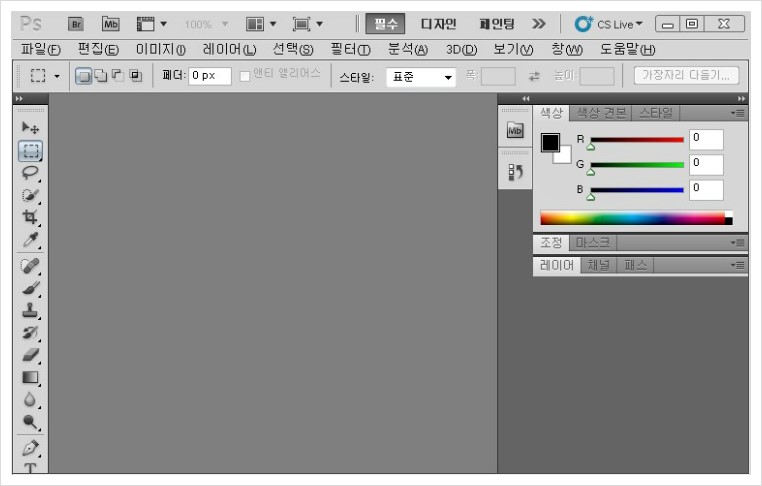Click the 페더 pixel input field
The image size is (762, 486).
[x=210, y=76]
